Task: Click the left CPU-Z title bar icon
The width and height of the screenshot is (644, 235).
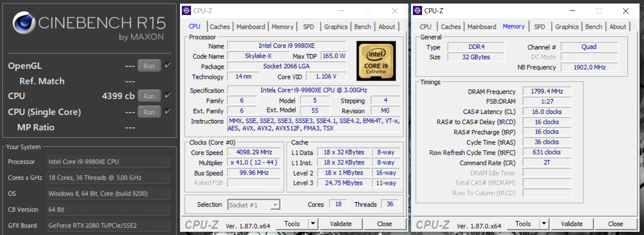Action: [186, 10]
